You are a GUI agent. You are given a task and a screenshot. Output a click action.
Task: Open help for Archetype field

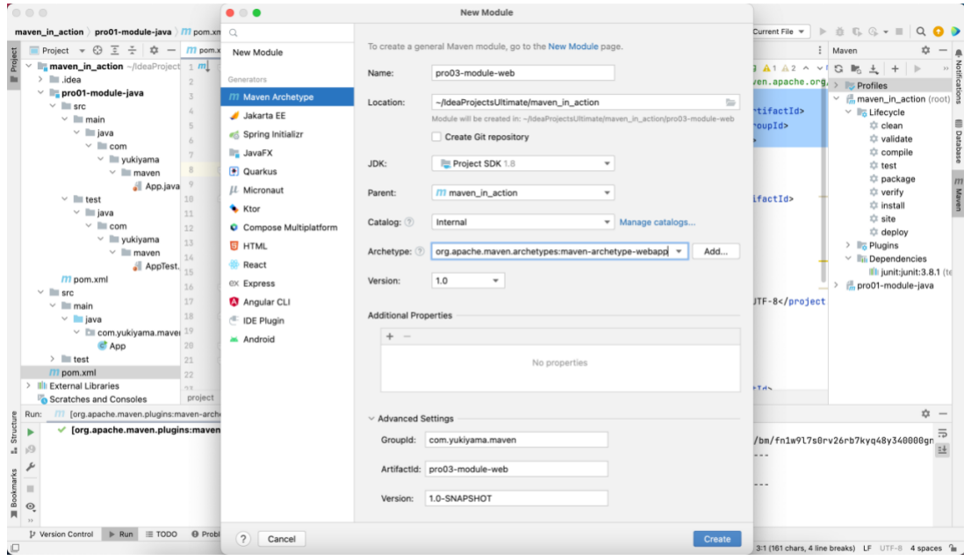[420, 251]
